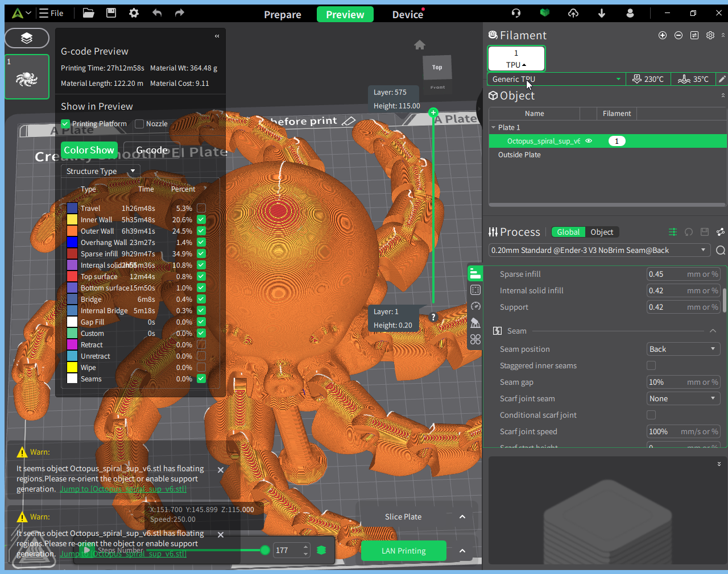Click the LAN Printing button

click(x=403, y=551)
